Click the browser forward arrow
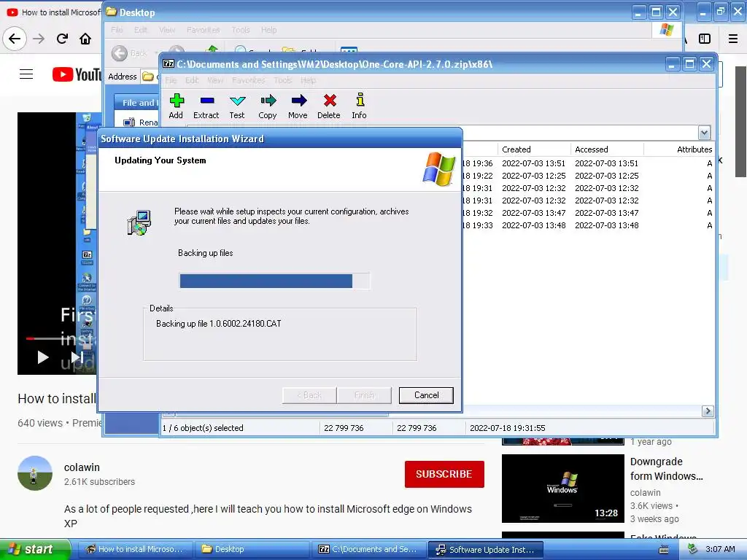Image resolution: width=747 pixels, height=560 pixels. click(x=39, y=39)
